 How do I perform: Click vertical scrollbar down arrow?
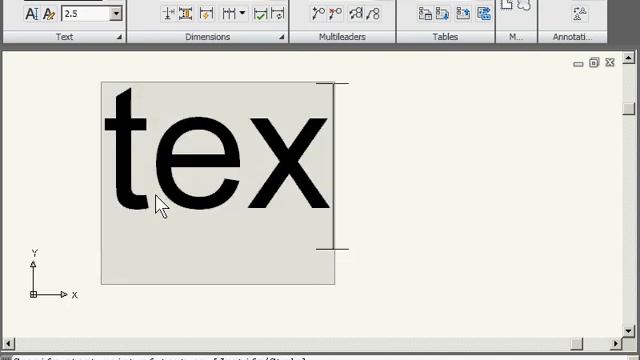tap(629, 331)
